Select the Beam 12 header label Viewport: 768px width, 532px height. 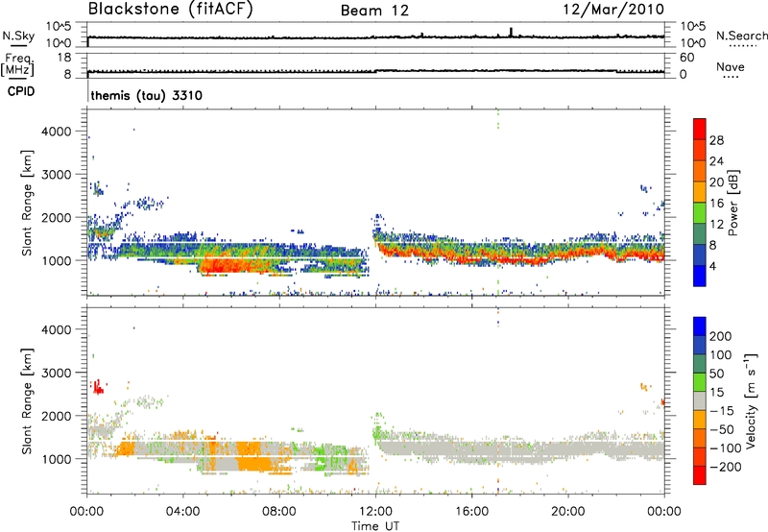[x=380, y=11]
